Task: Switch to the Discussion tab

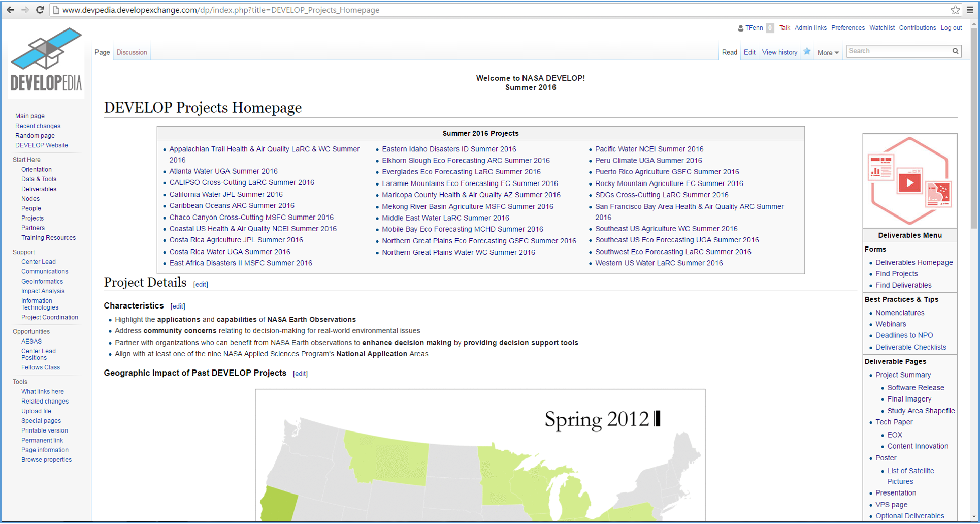Action: click(132, 52)
